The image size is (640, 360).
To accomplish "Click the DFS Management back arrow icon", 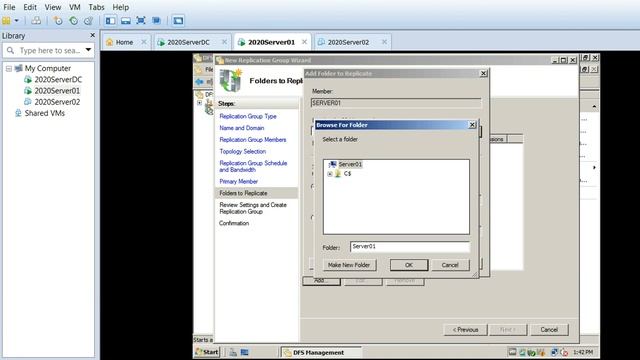I will click(x=199, y=82).
